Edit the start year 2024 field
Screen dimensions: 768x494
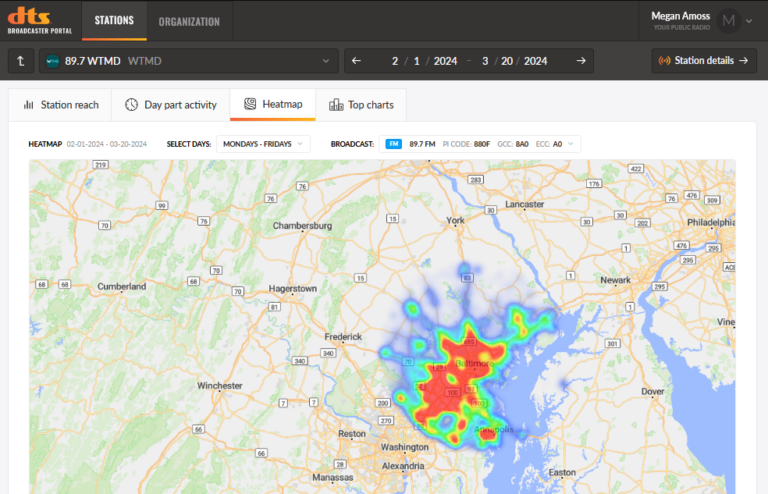point(445,61)
